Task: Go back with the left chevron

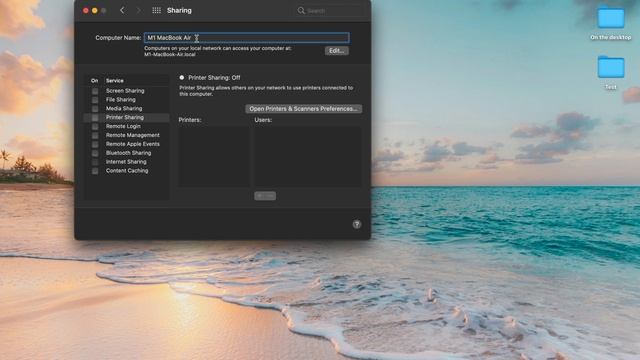Action: [x=122, y=10]
